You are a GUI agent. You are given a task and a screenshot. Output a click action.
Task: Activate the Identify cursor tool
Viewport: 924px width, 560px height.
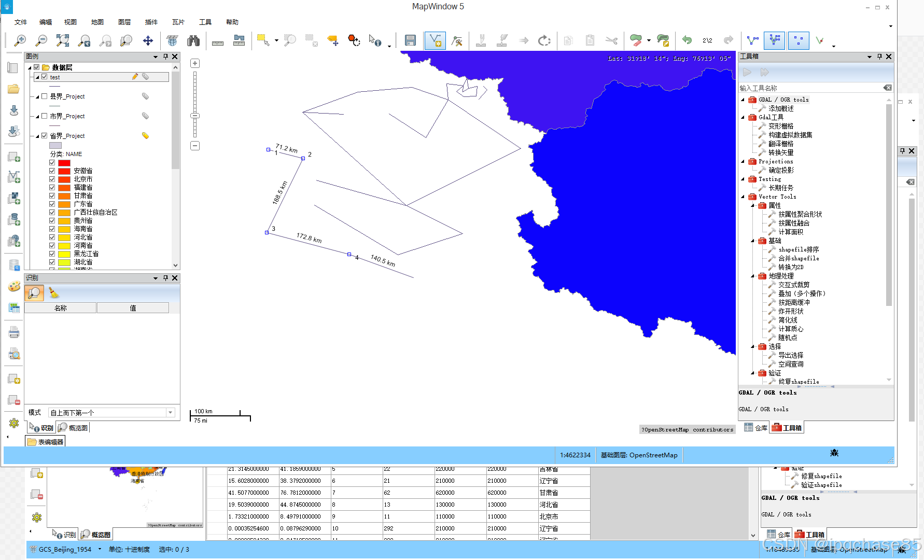click(x=374, y=40)
